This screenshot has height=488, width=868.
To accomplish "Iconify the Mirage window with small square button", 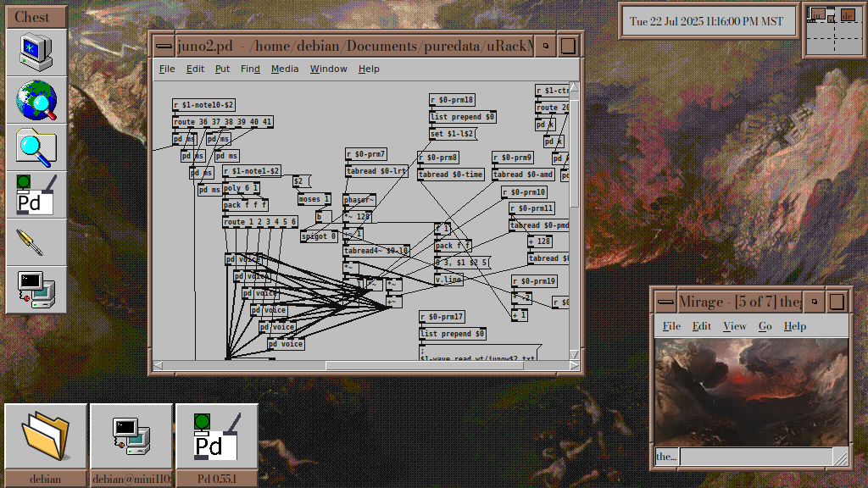I will [x=815, y=302].
